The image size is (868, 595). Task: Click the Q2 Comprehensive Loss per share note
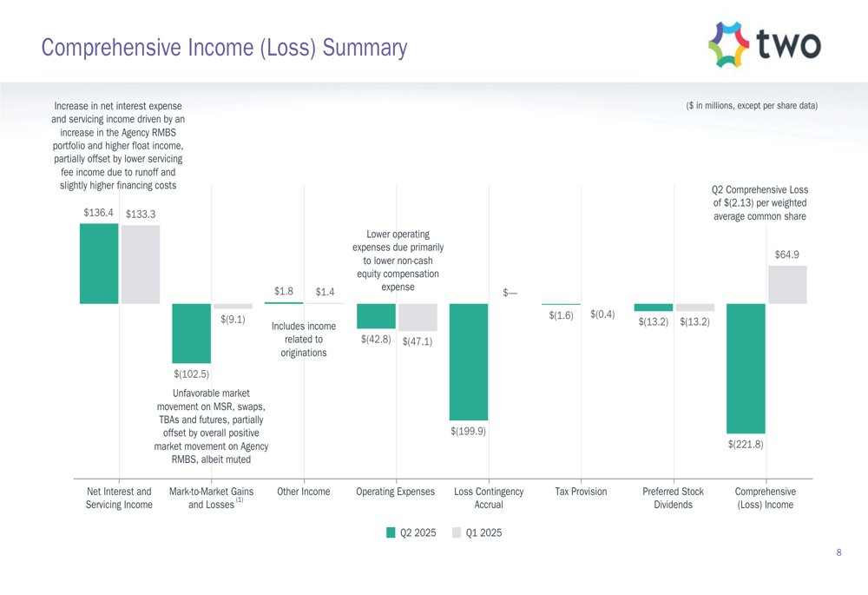759,202
